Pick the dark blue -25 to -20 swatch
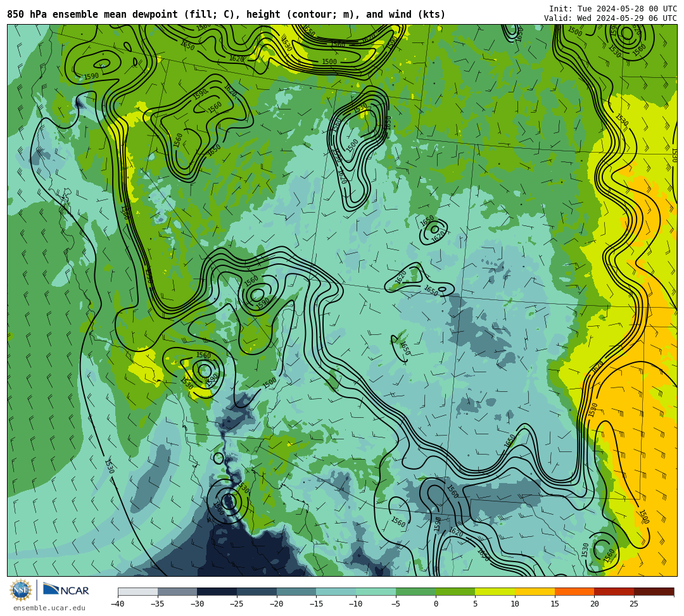Image resolution: width=684 pixels, height=616 pixels. (256, 591)
